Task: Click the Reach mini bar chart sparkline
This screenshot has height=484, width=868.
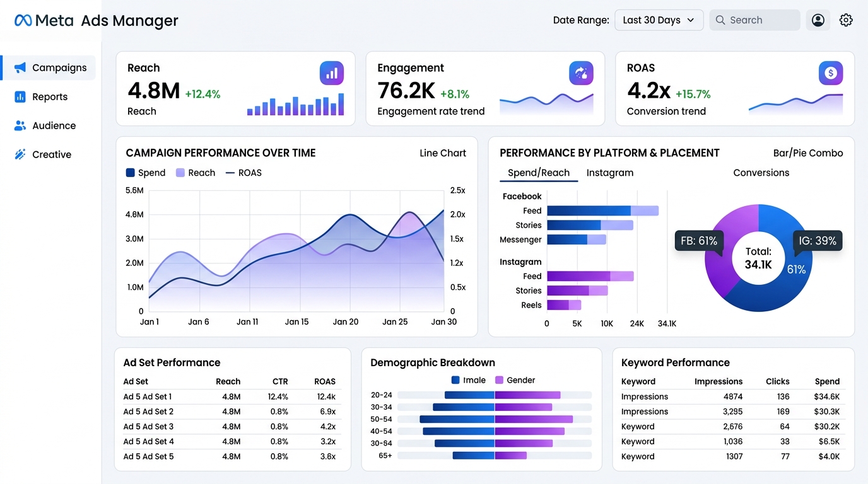Action: click(295, 104)
